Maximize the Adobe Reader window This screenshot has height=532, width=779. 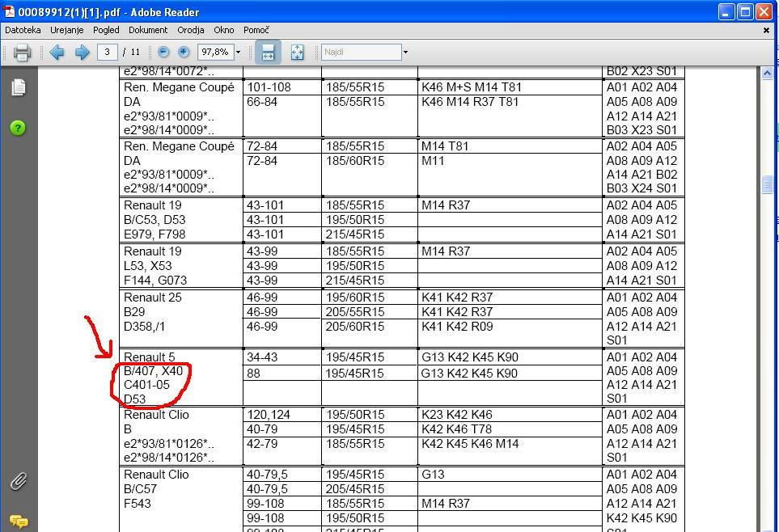click(745, 12)
